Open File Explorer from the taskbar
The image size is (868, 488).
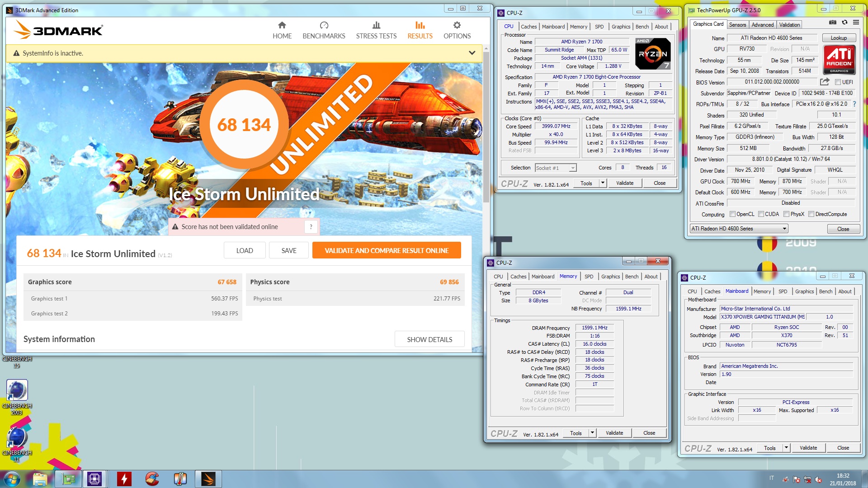40,479
